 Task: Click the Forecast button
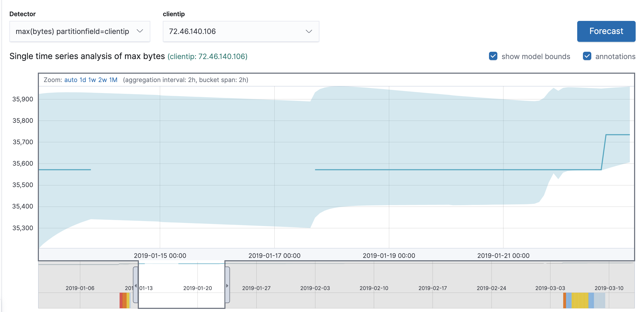(606, 31)
